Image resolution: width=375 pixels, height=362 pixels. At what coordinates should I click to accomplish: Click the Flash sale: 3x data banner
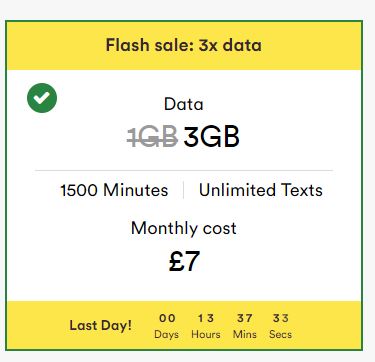184,45
